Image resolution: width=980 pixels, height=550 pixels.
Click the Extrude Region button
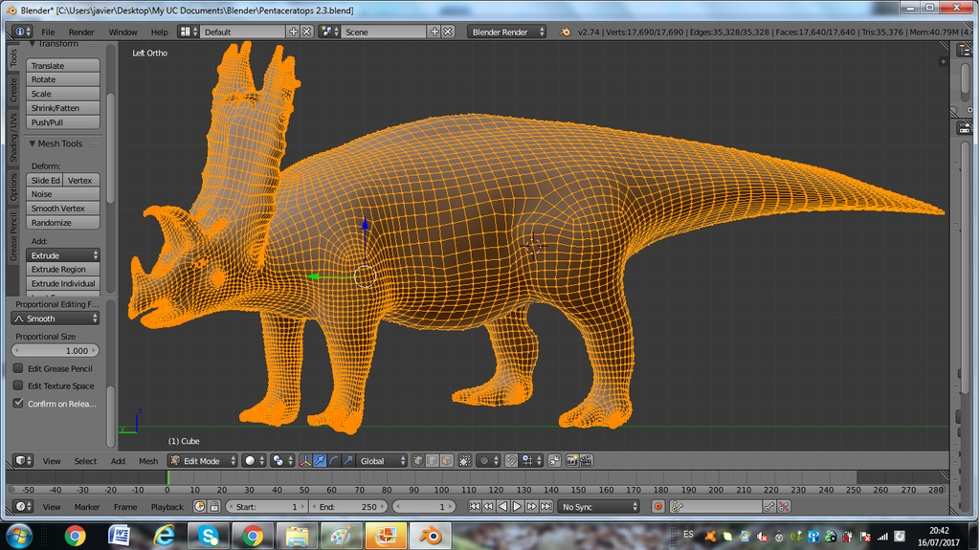[63, 270]
